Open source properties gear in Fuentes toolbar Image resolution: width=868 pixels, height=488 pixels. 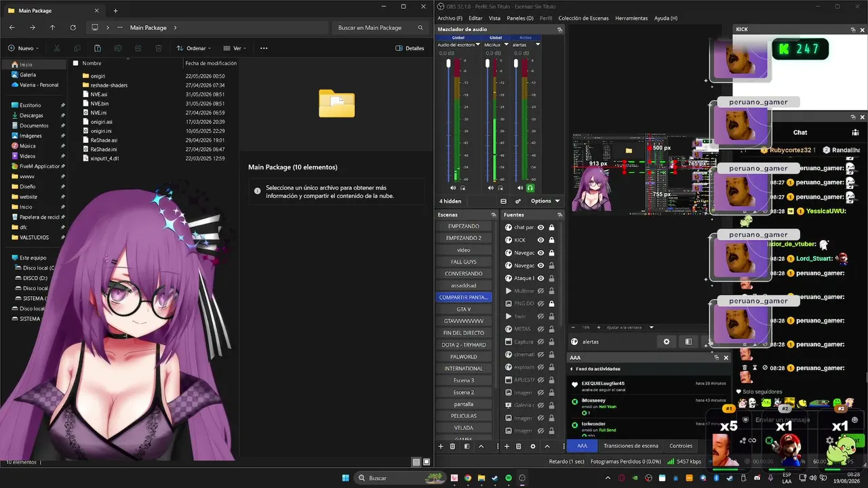533,446
